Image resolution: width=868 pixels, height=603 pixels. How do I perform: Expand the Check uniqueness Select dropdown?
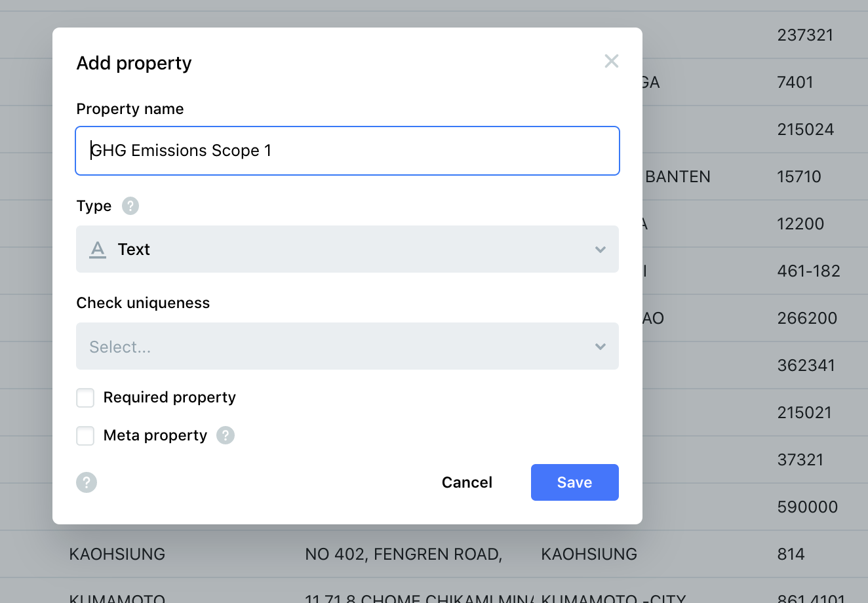click(347, 346)
